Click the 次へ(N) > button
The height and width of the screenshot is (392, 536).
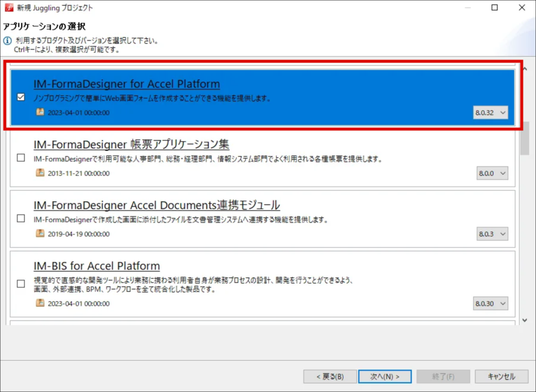coord(385,377)
